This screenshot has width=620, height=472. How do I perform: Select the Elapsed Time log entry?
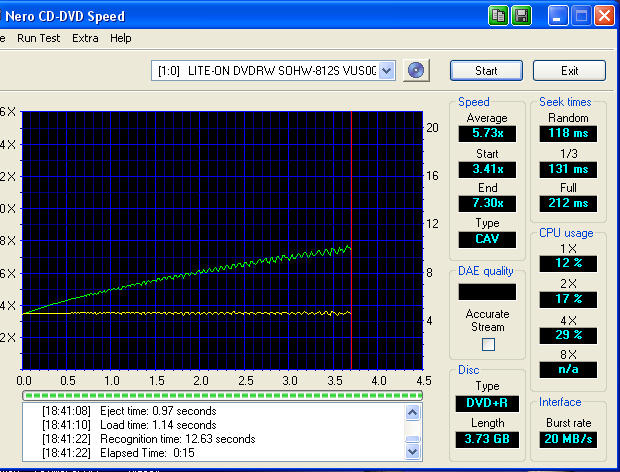click(x=118, y=453)
